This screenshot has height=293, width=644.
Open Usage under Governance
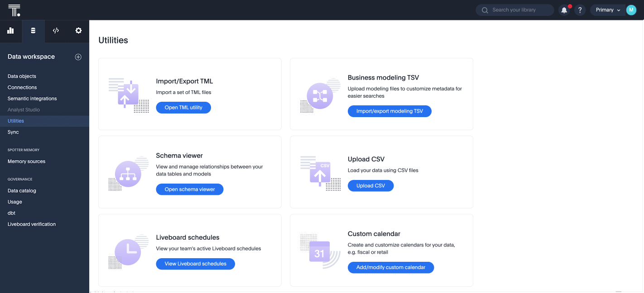pos(15,202)
